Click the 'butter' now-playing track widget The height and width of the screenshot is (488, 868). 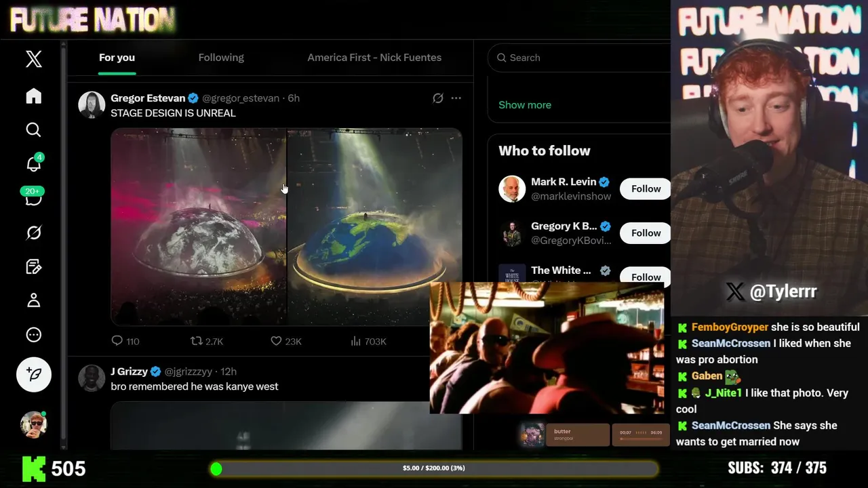click(x=578, y=435)
